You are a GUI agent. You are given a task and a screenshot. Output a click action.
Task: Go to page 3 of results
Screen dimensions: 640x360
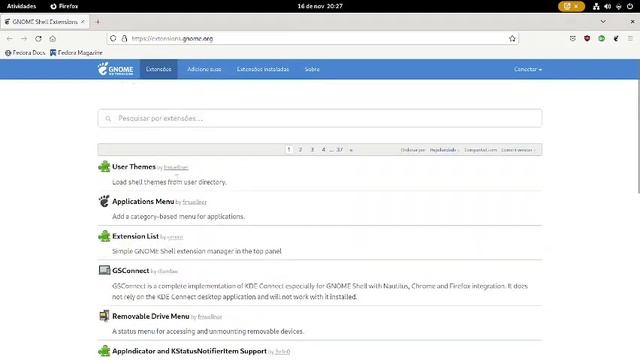pyautogui.click(x=312, y=150)
